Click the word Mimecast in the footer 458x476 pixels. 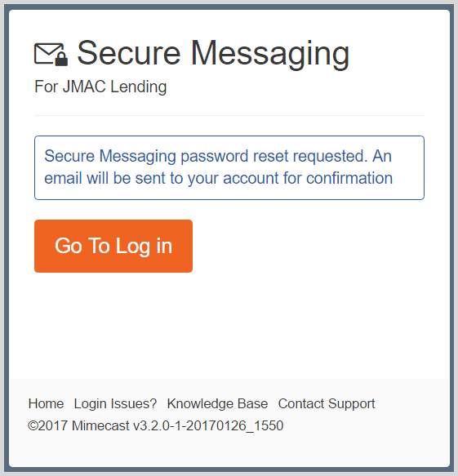coord(100,425)
